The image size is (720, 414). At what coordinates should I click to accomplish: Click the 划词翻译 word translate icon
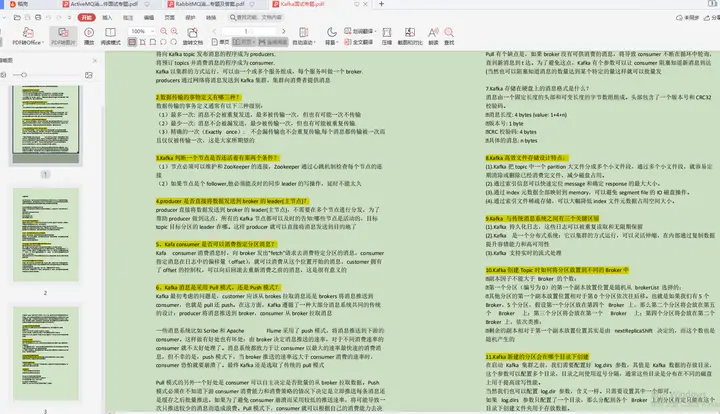click(360, 31)
